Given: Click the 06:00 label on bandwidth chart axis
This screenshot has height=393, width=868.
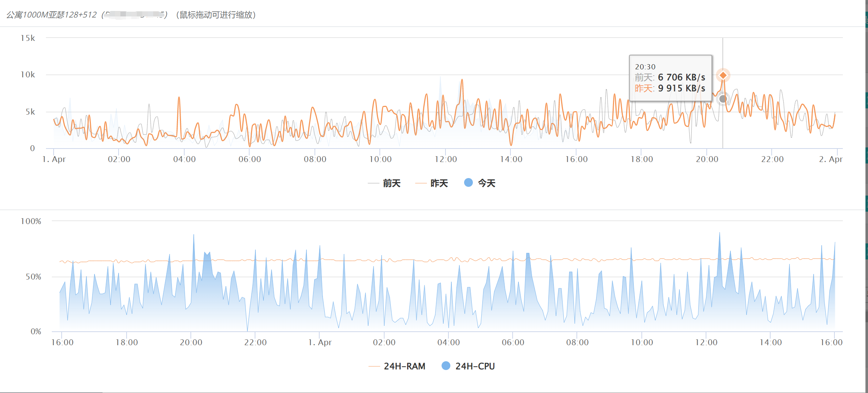Looking at the screenshot, I should pos(250,159).
